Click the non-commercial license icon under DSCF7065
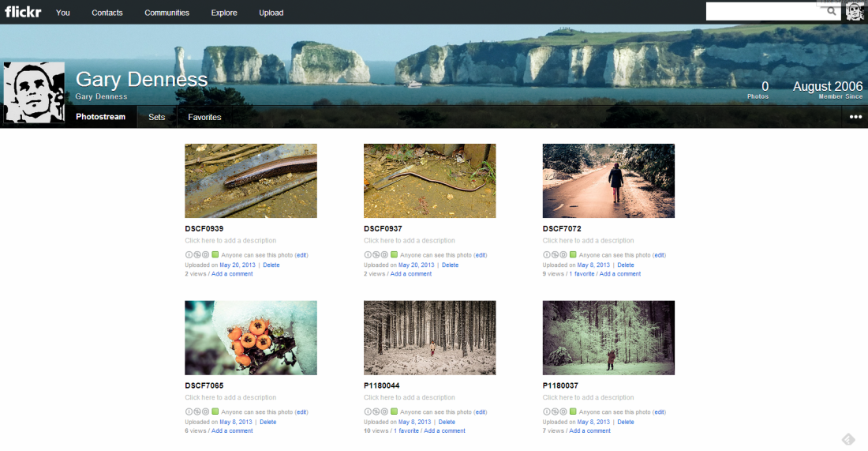Viewport: 868px width, 451px height. click(197, 412)
